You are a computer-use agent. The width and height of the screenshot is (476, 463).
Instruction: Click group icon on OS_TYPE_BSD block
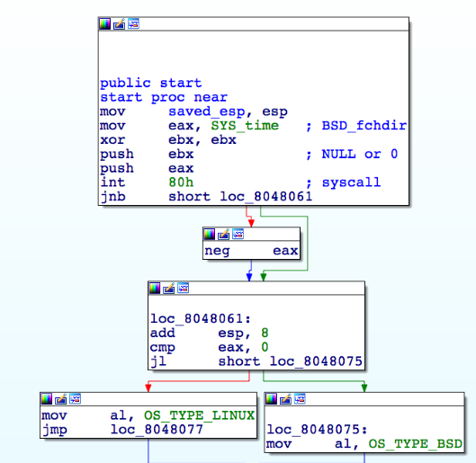click(x=300, y=399)
